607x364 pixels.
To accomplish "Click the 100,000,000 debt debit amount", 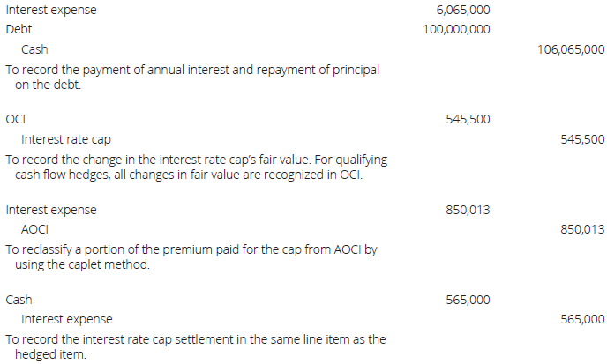I will click(457, 30).
